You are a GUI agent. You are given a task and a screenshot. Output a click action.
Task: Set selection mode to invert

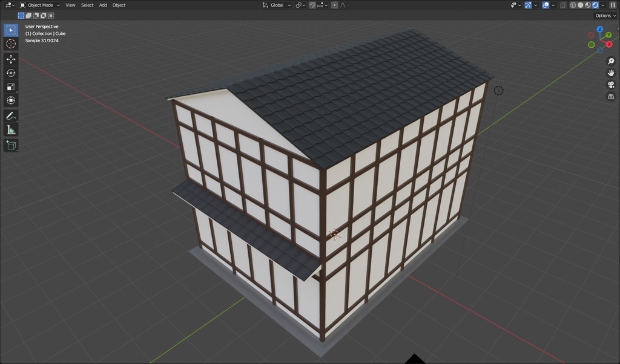click(x=44, y=15)
